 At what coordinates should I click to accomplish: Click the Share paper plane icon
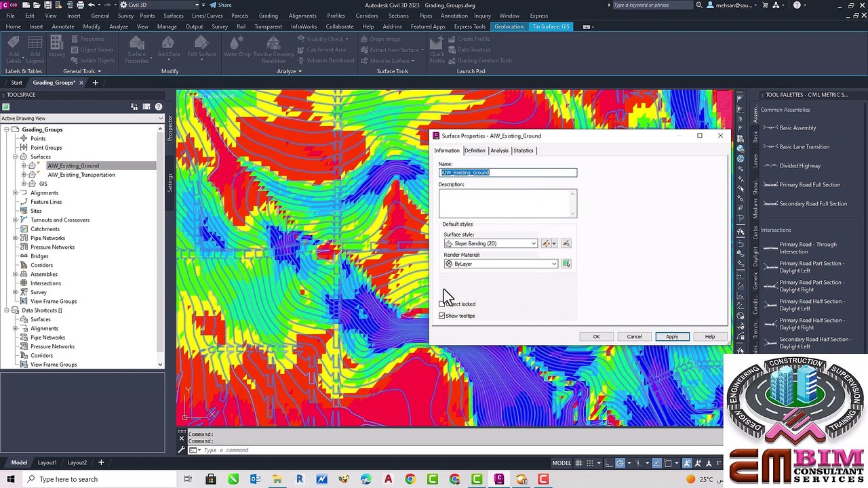[x=212, y=5]
